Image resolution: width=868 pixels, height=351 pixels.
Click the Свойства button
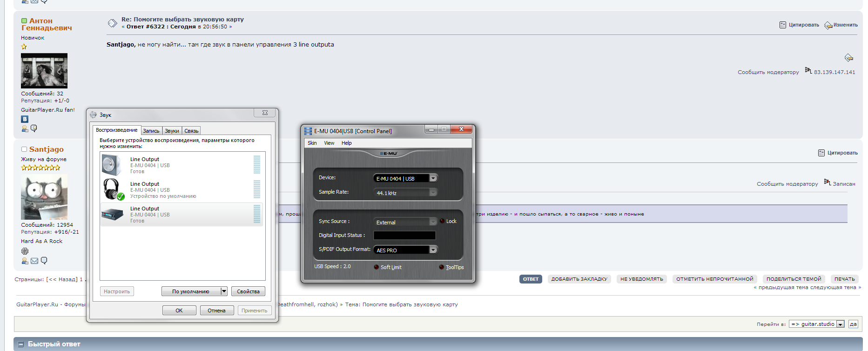point(248,291)
